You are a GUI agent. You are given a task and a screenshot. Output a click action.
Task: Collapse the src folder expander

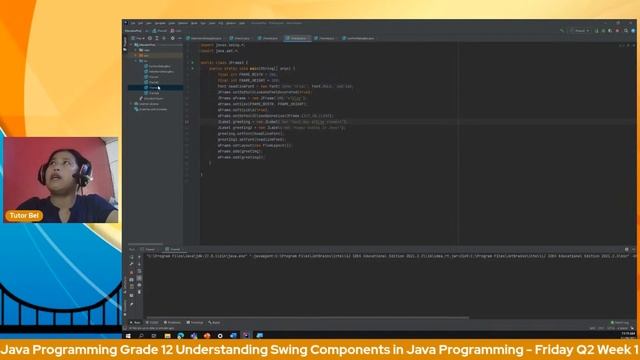[x=136, y=61]
